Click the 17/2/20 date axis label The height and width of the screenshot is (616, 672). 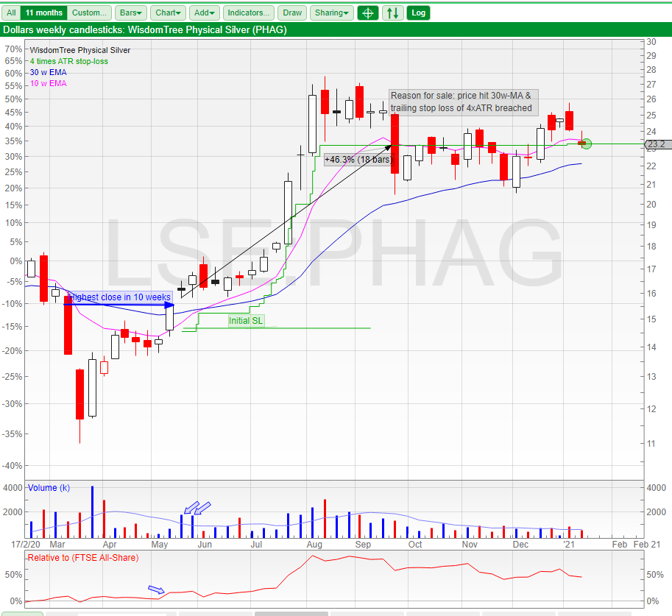(25, 545)
